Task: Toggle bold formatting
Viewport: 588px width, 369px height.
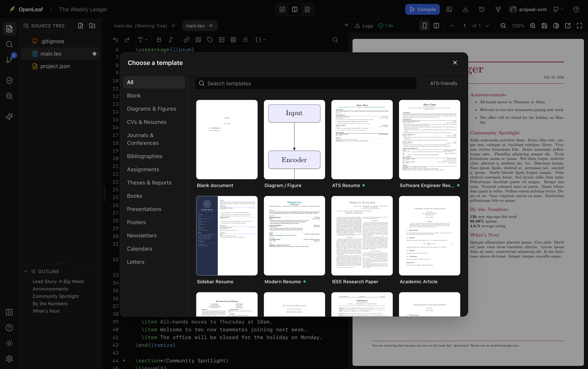Action: 159,39
